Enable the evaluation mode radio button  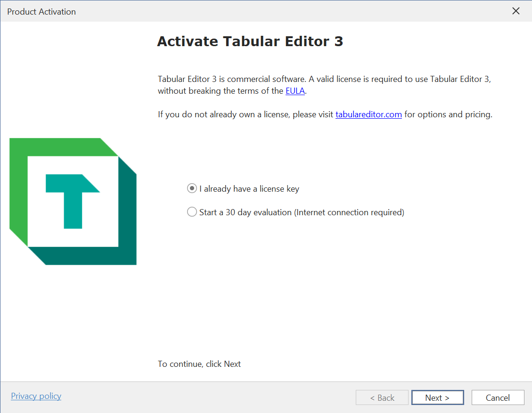pos(192,211)
